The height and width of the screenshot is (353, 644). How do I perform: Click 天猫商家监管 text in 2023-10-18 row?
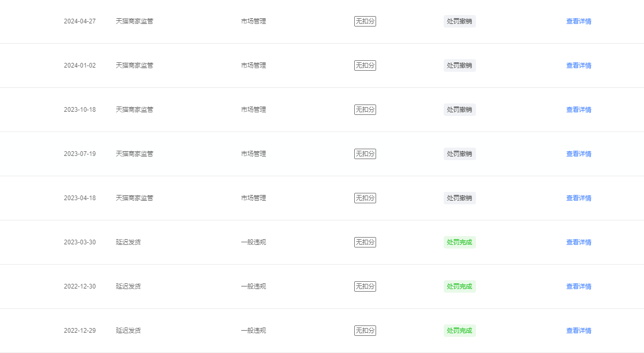(x=135, y=110)
